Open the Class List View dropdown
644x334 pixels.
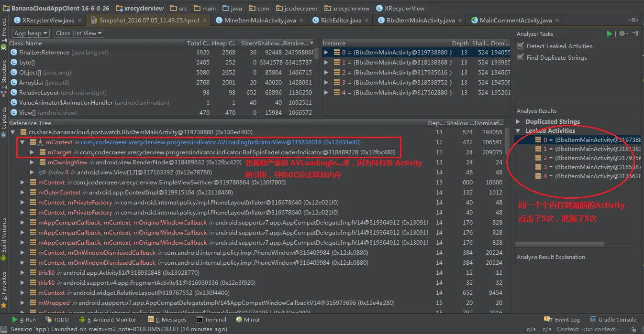coord(78,33)
